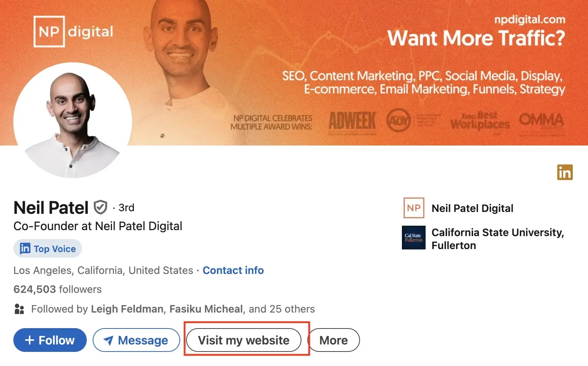Click the OMMA award logo in banner
Viewport: 588px width, 366px height.
click(x=541, y=120)
